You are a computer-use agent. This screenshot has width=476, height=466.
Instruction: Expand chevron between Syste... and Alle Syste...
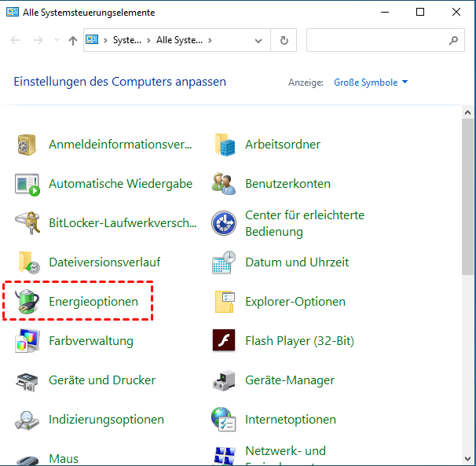pyautogui.click(x=148, y=40)
